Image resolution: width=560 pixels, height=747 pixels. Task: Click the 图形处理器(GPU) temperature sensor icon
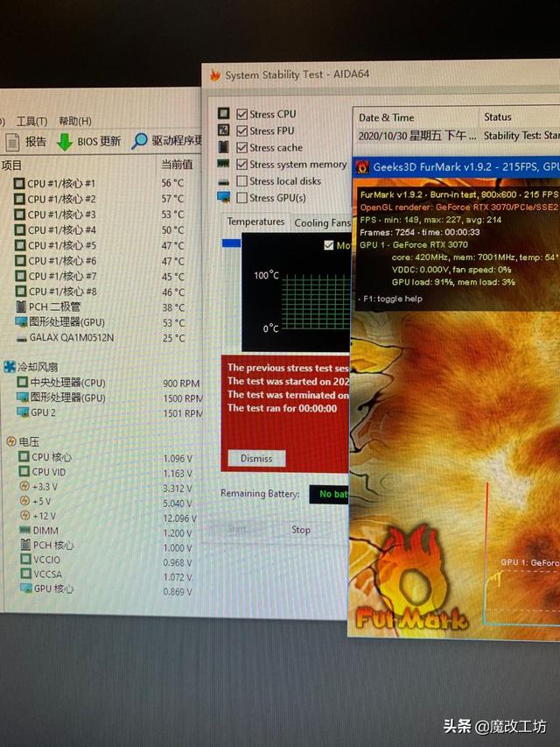point(22,322)
